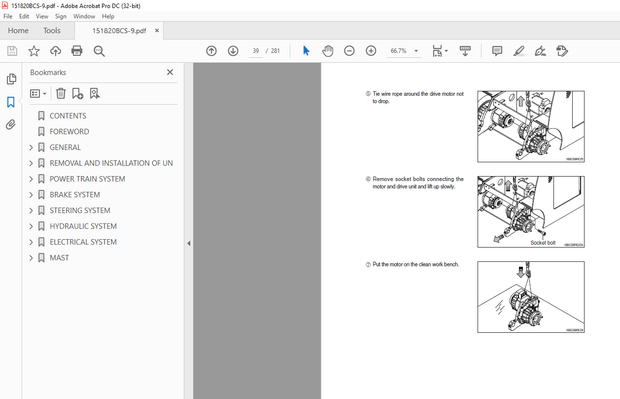This screenshot has height=399, width=620.
Task: Expand POWER TRAIN SYSTEM bookmark
Action: 31,179
